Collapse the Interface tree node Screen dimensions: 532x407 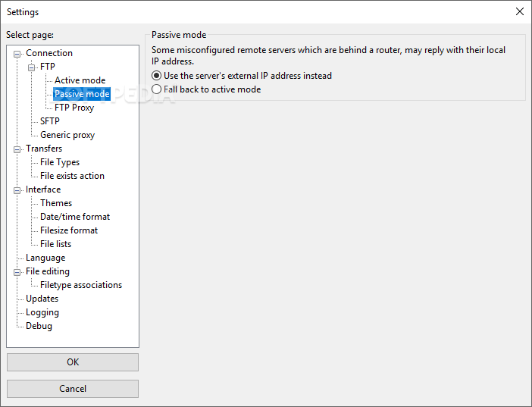[17, 190]
